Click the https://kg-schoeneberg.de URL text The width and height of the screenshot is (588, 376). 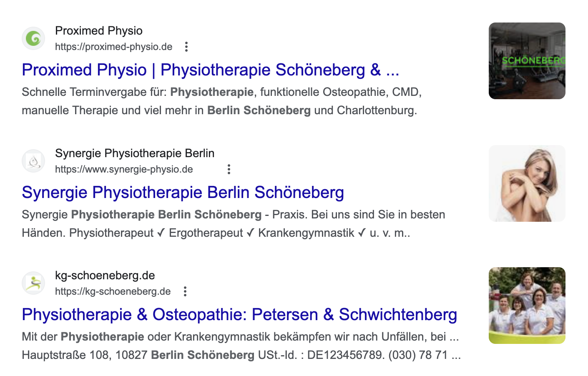coord(113,291)
